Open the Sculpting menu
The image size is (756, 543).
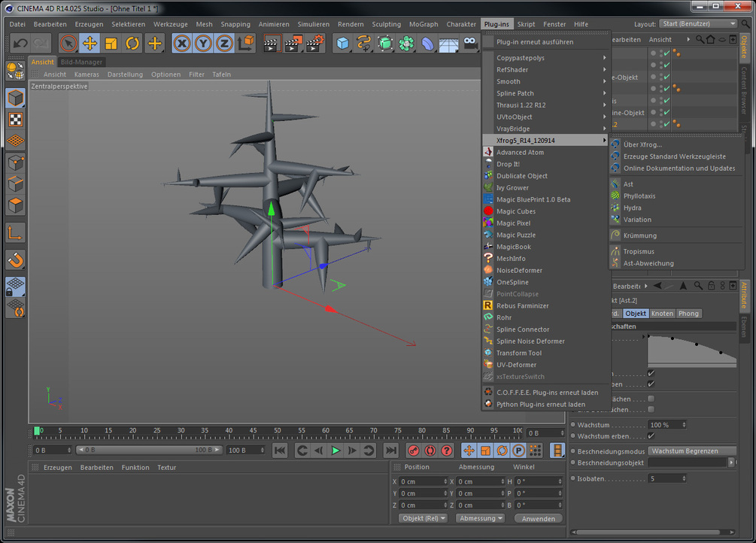click(386, 24)
